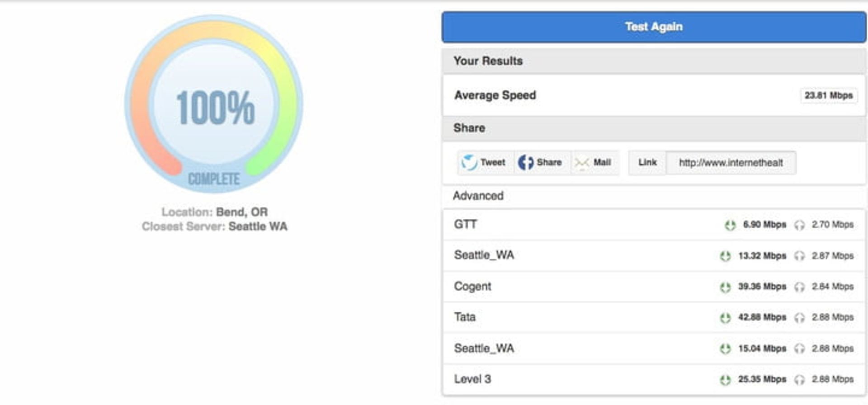The image size is (868, 405).
Task: Click the Facebook share icon
Action: pos(525,162)
